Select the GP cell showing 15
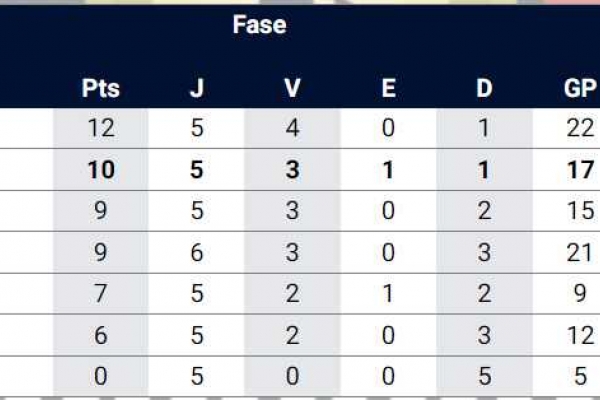 [x=580, y=211]
